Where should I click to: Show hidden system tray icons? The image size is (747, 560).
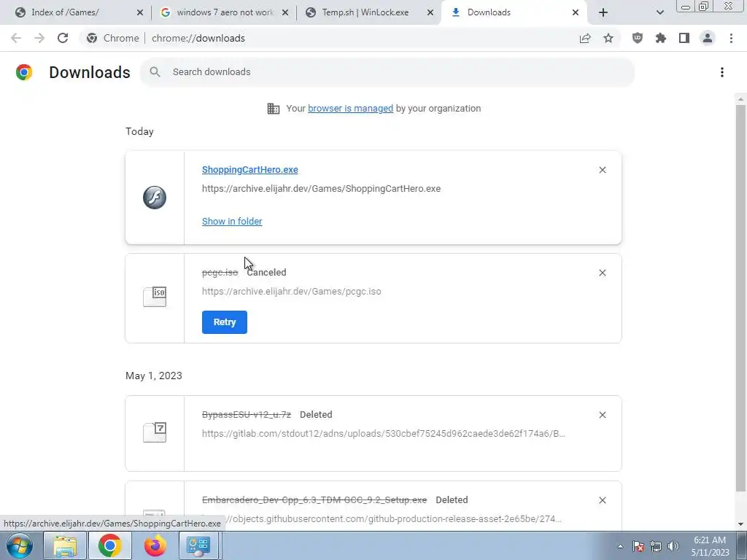(x=620, y=546)
